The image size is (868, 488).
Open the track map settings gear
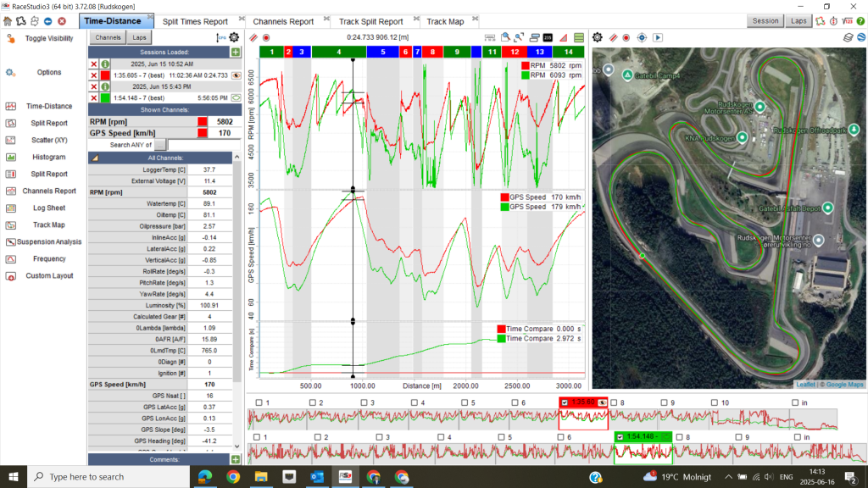pos(598,37)
